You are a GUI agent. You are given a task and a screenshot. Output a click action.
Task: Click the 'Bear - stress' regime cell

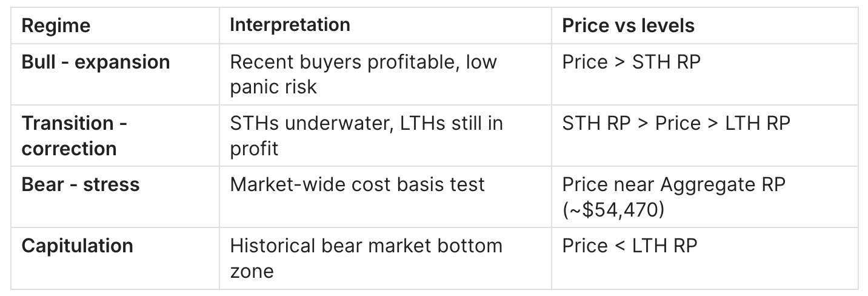point(81,185)
